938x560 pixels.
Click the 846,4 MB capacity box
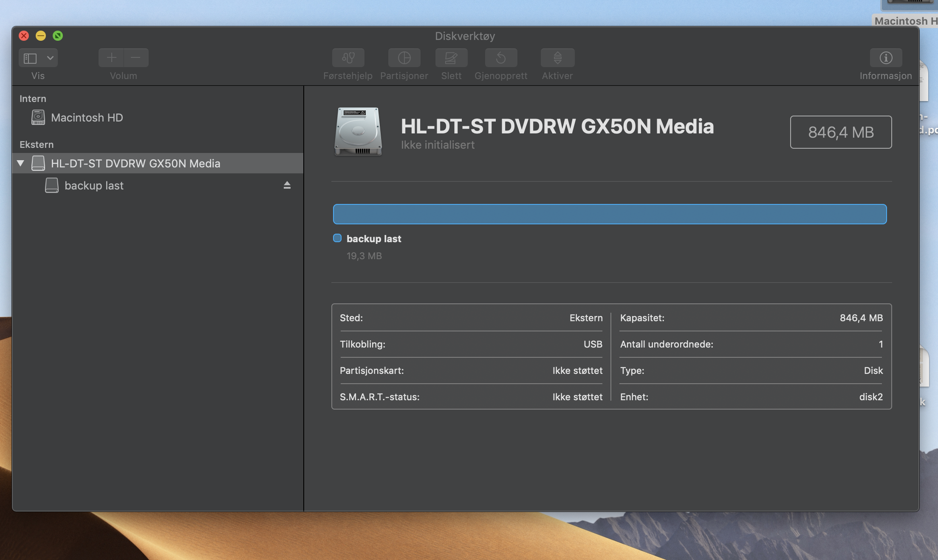[841, 132]
